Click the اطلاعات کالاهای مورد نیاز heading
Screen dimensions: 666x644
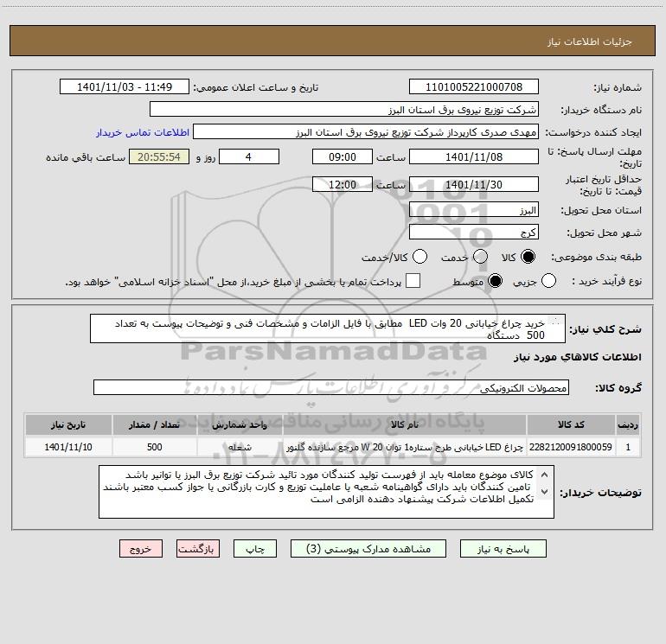click(x=577, y=357)
